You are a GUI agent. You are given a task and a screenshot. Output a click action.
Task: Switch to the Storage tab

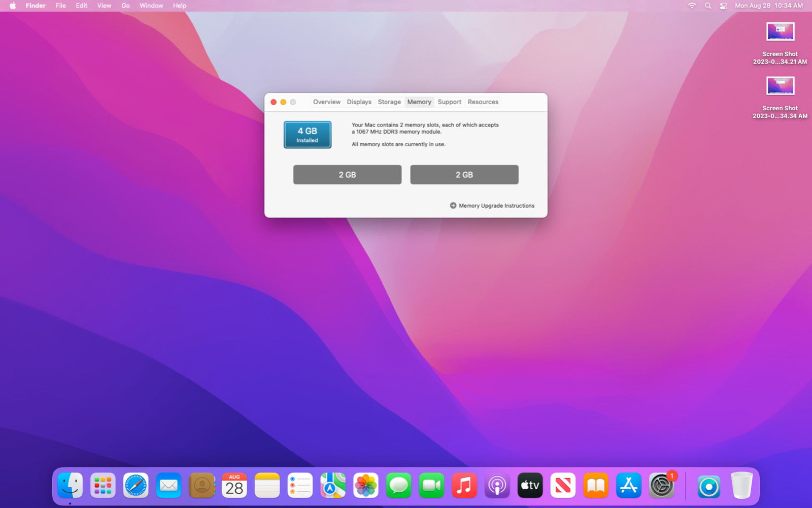389,102
